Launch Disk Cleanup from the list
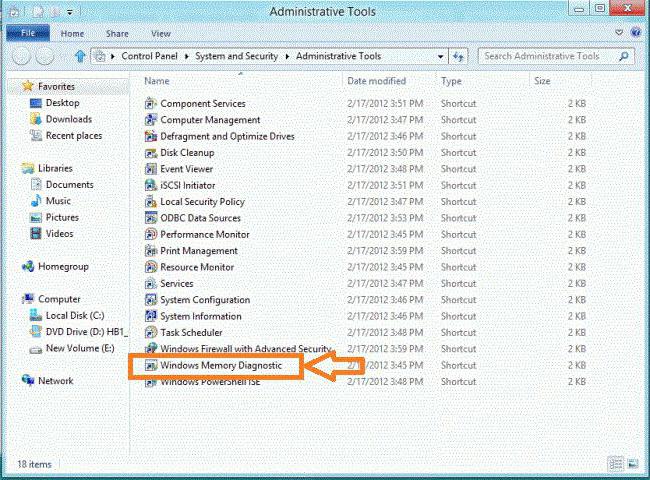 [187, 153]
